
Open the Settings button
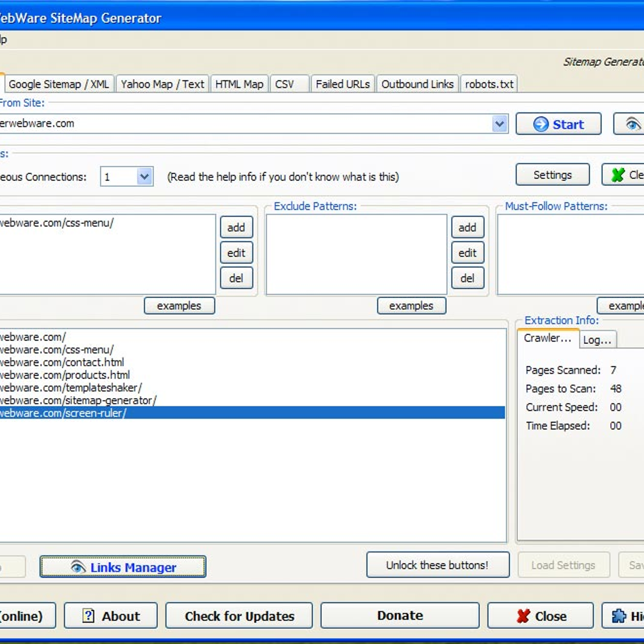click(x=553, y=175)
